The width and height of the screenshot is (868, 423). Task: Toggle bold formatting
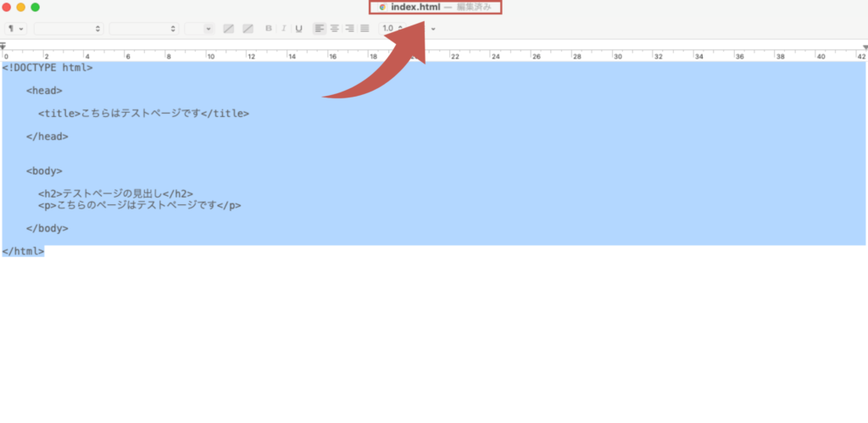270,28
